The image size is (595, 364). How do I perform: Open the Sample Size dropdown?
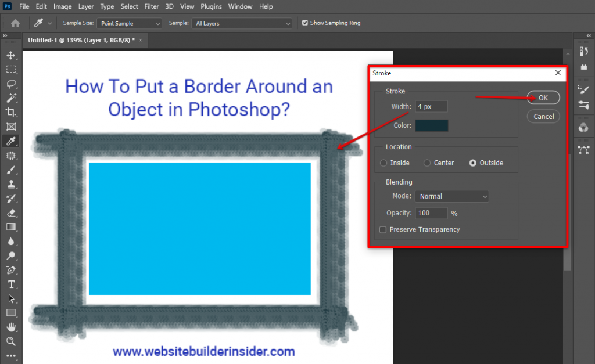pyautogui.click(x=129, y=23)
